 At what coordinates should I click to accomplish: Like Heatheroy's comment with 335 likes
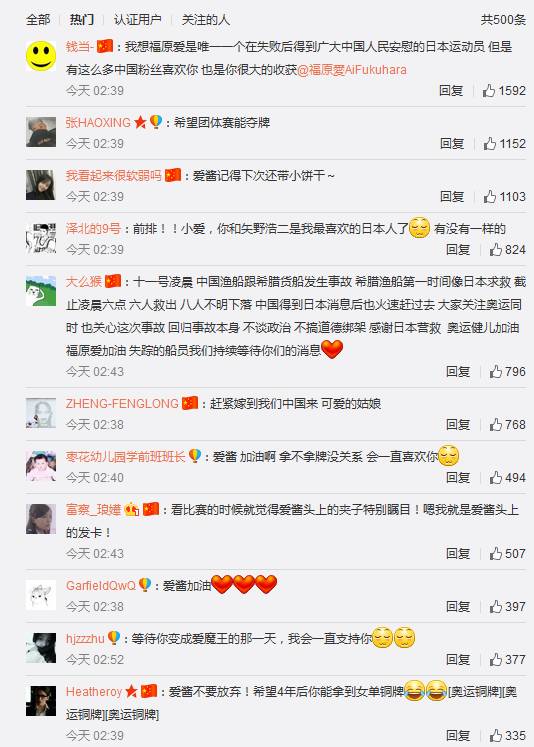tap(507, 735)
